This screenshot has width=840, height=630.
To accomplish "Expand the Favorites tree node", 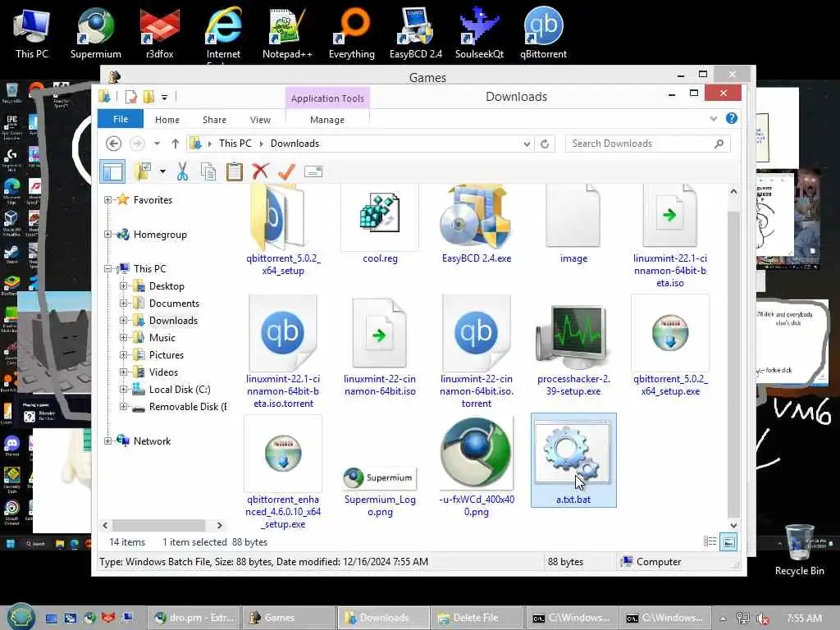I will (x=107, y=200).
